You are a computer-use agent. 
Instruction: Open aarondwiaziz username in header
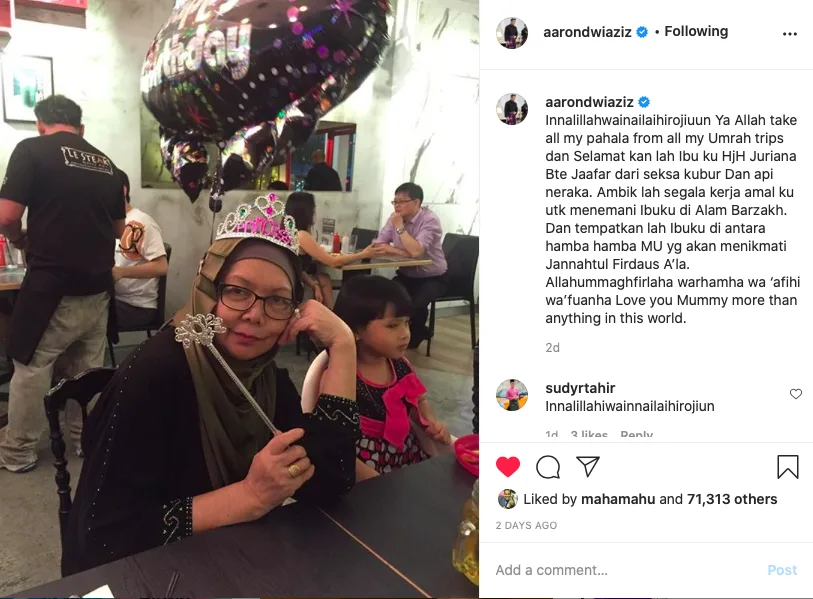(x=587, y=32)
